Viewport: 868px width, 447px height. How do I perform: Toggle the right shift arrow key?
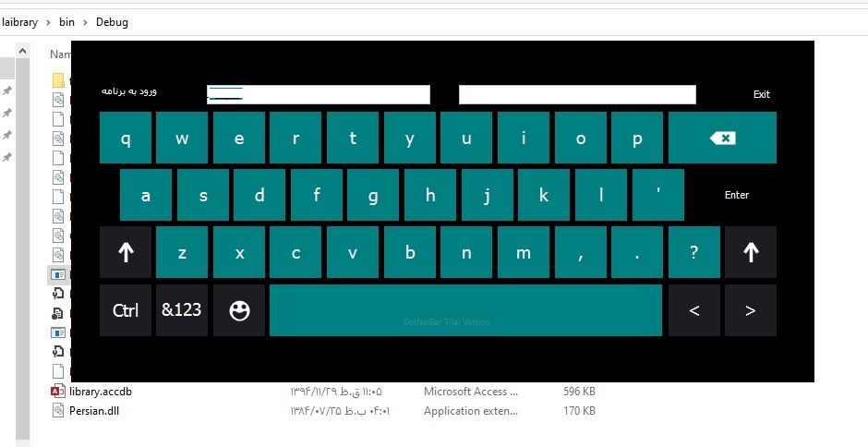pos(751,252)
